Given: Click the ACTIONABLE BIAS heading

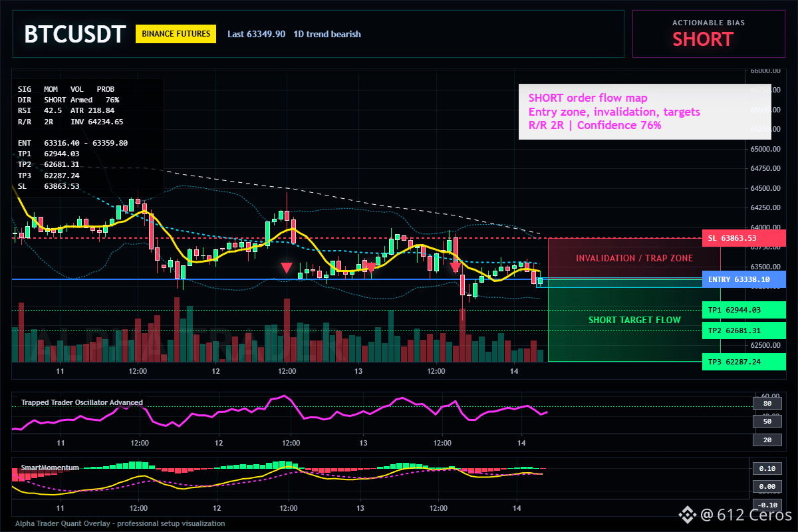Looking at the screenshot, I should click(708, 23).
